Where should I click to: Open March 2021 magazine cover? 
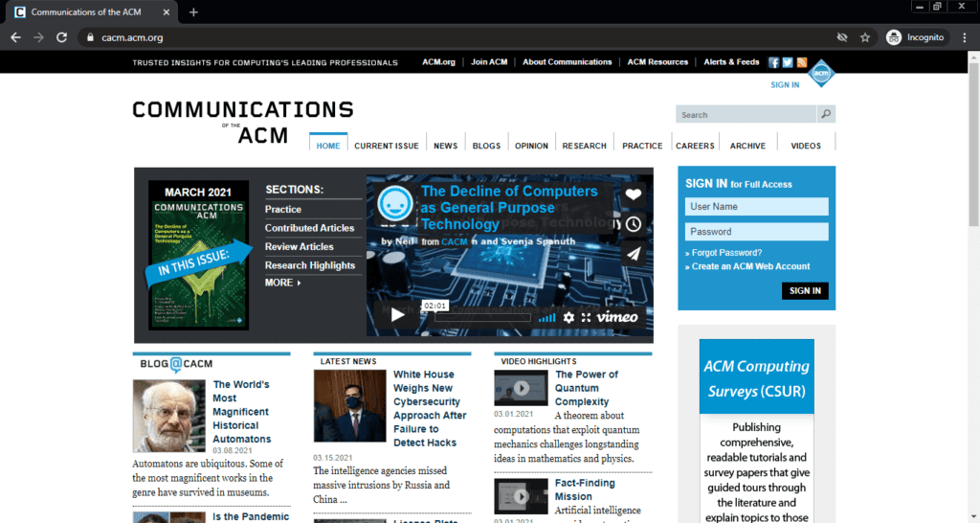pos(198,255)
